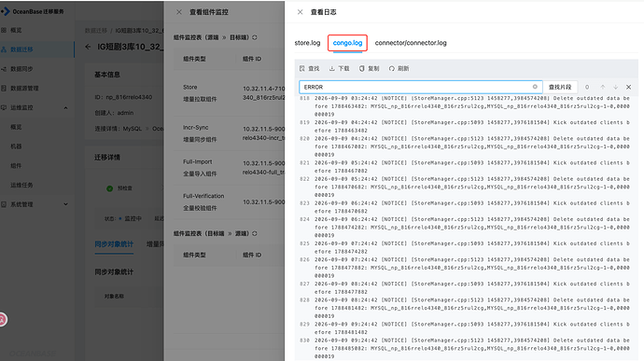Click the 数据迁移 breadcrumb link
Viewport: 644px width, 361px height.
(x=96, y=31)
